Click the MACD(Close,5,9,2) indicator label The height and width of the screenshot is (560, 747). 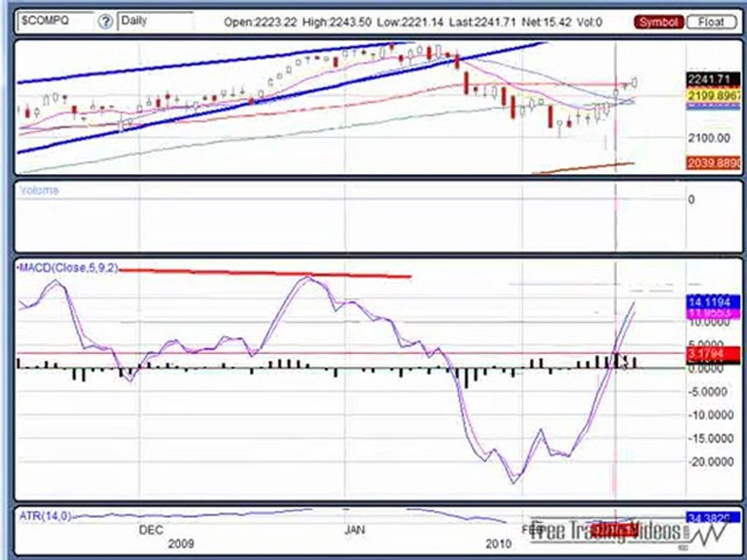click(68, 268)
